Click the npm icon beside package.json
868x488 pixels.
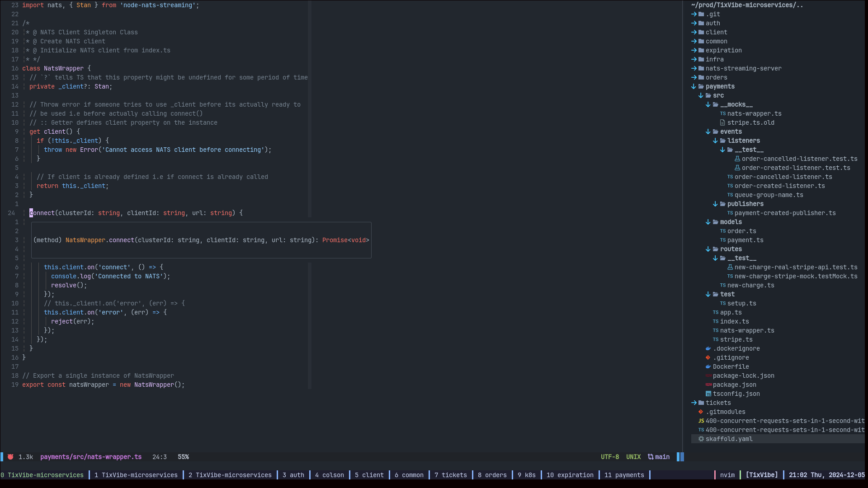[x=708, y=385]
